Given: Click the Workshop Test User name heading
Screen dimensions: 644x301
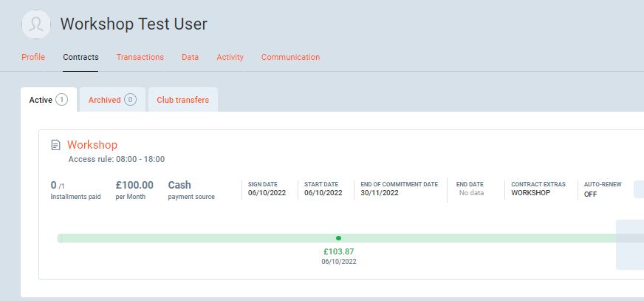Looking at the screenshot, I should tap(134, 24).
